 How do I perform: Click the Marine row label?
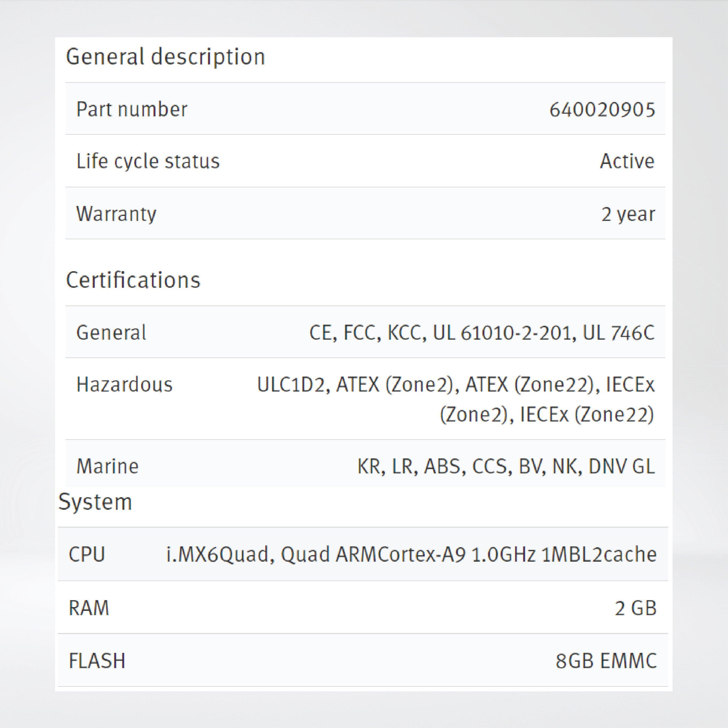pos(108,466)
